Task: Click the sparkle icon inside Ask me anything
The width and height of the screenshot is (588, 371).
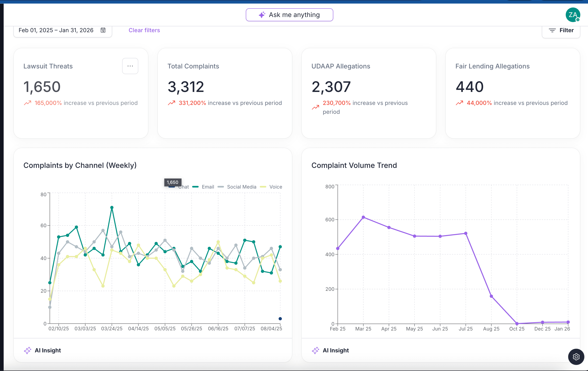Action: tap(262, 15)
